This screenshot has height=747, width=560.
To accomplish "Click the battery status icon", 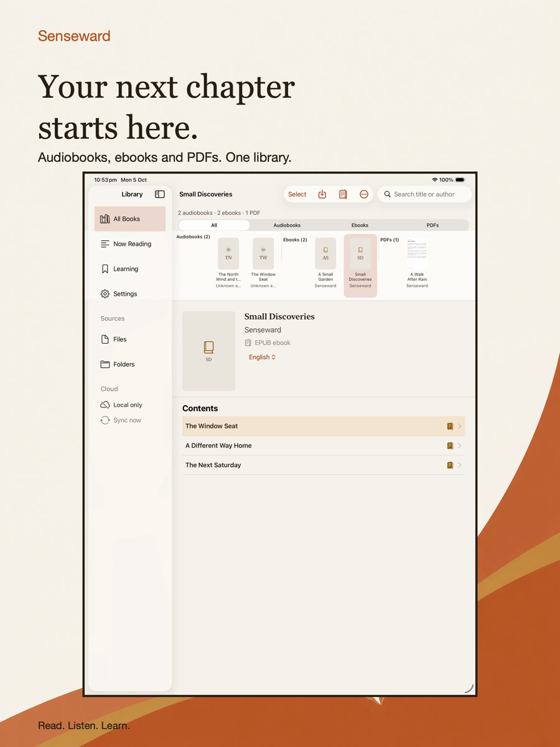I will [460, 180].
